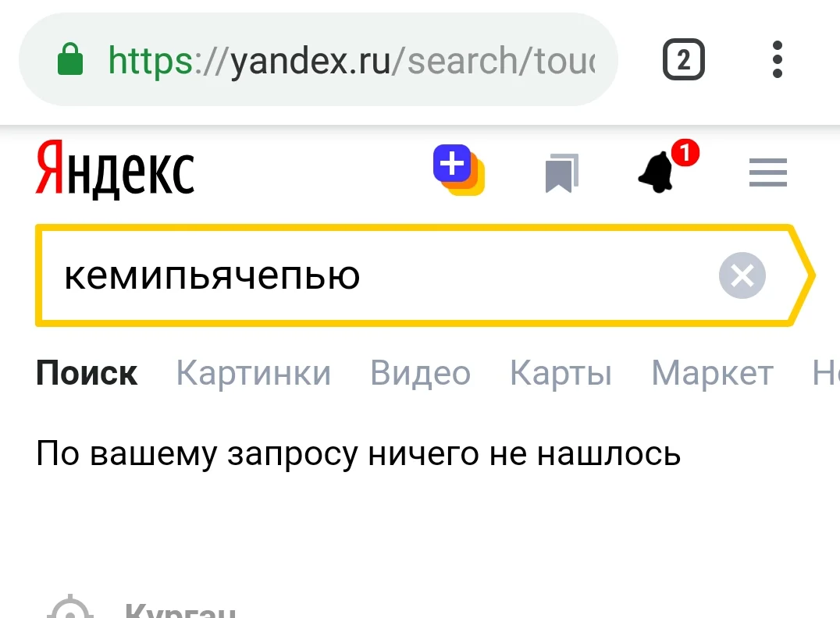Open the Yandex Plus icon
840x618 pixels.
[x=459, y=170]
